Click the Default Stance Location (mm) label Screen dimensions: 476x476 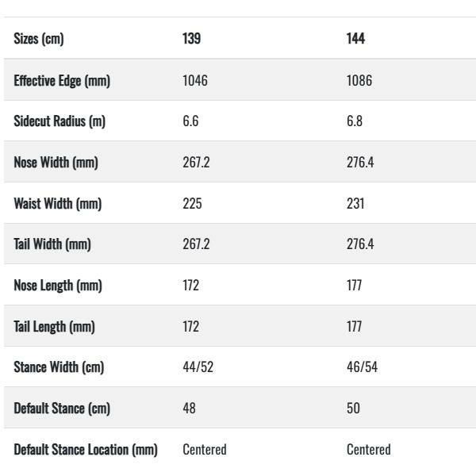pos(86,450)
